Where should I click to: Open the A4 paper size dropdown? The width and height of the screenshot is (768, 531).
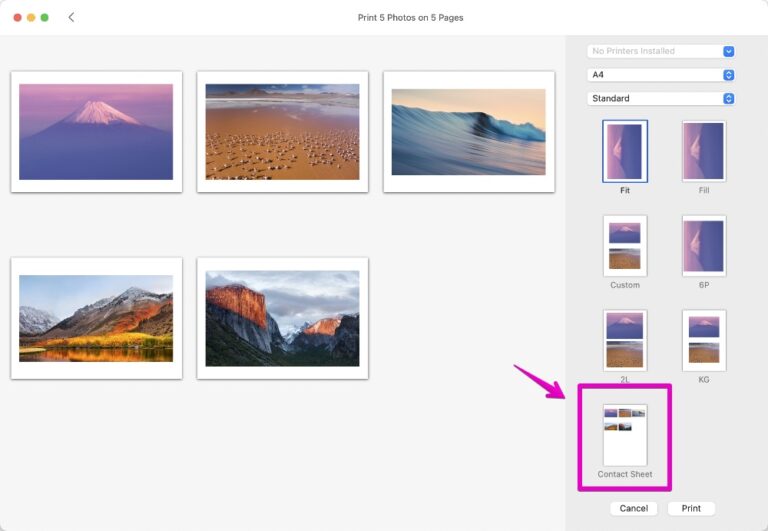660,74
